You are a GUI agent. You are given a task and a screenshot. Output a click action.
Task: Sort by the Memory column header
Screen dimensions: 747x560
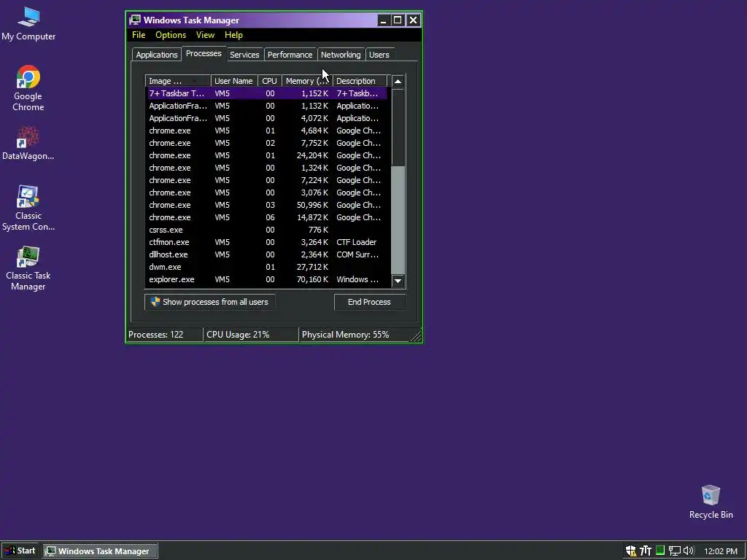coord(307,81)
